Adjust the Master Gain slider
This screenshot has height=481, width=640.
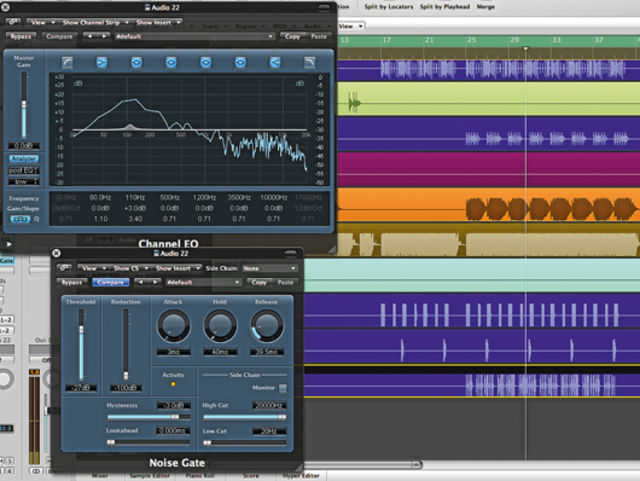click(24, 105)
